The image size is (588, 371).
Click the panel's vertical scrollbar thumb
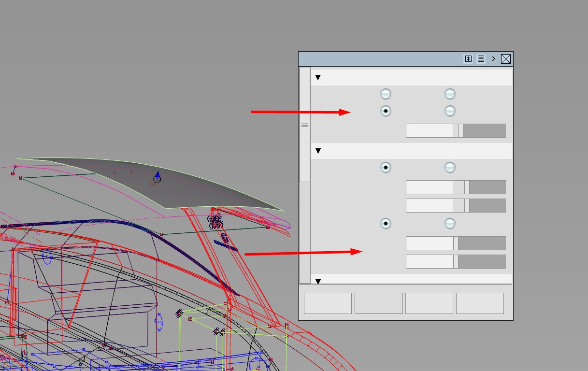305,125
